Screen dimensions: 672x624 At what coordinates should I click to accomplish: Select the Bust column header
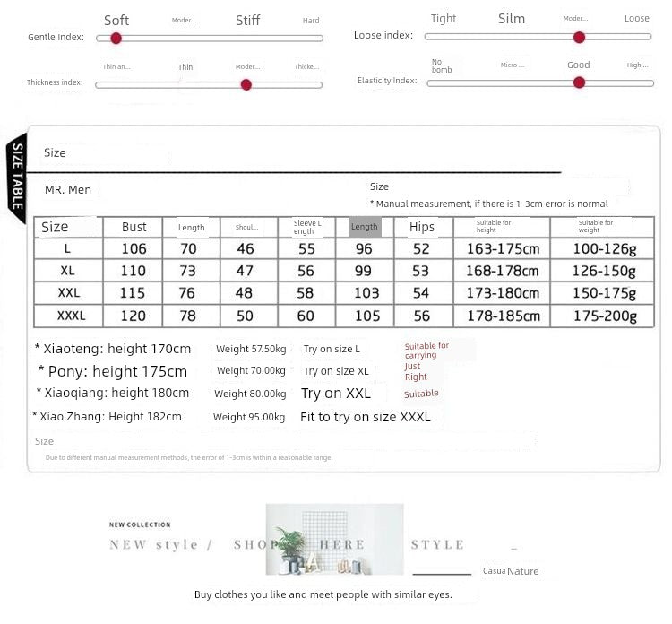[134, 228]
